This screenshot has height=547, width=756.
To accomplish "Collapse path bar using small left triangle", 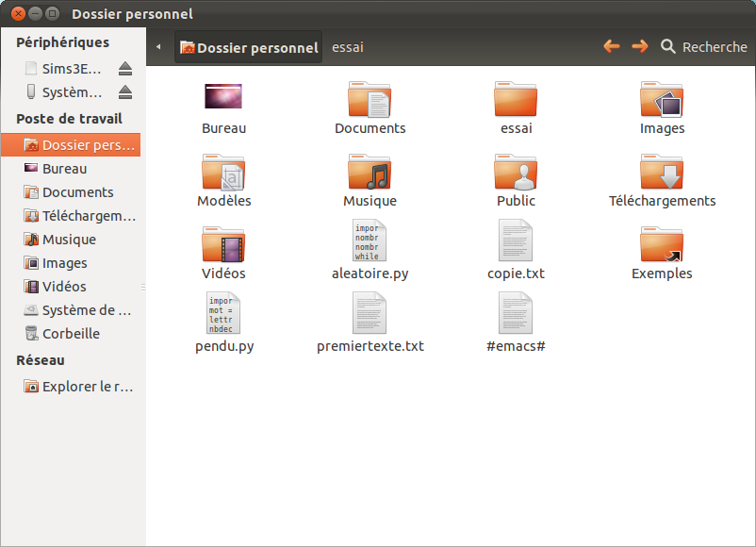I will coord(158,47).
